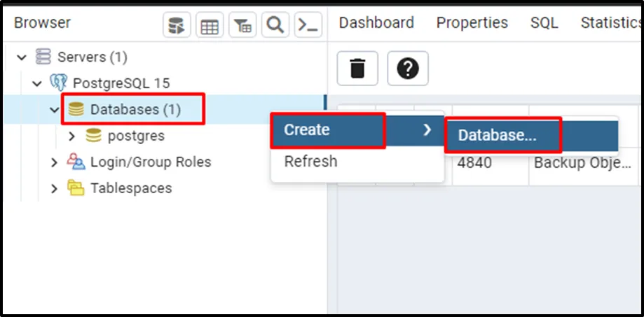Choose Database... from the submenu
The height and width of the screenshot is (317, 644).
click(x=498, y=136)
